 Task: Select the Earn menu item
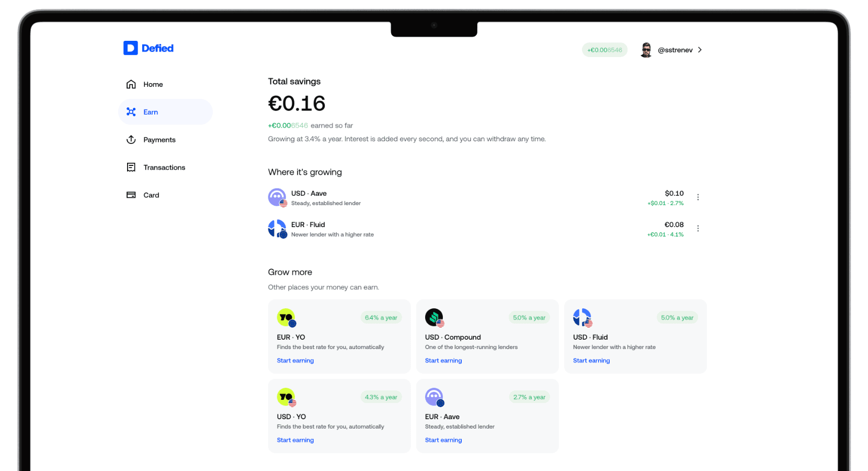click(x=165, y=112)
